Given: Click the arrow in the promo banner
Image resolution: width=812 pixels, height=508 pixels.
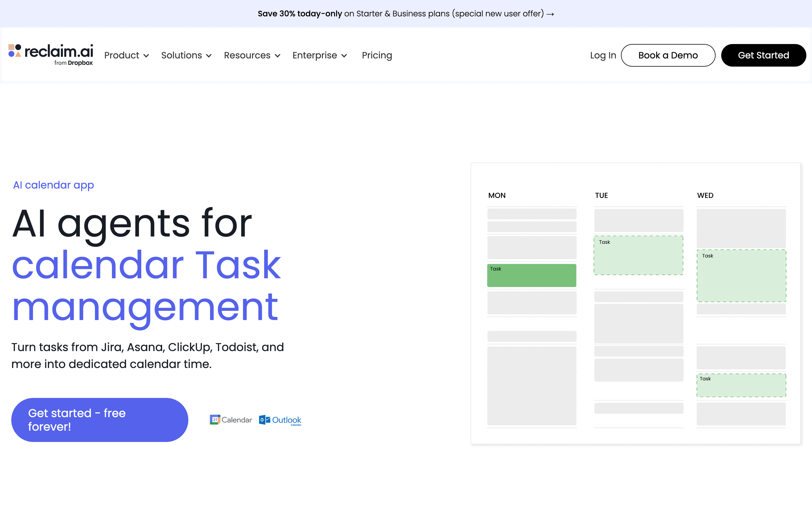Looking at the screenshot, I should [550, 14].
